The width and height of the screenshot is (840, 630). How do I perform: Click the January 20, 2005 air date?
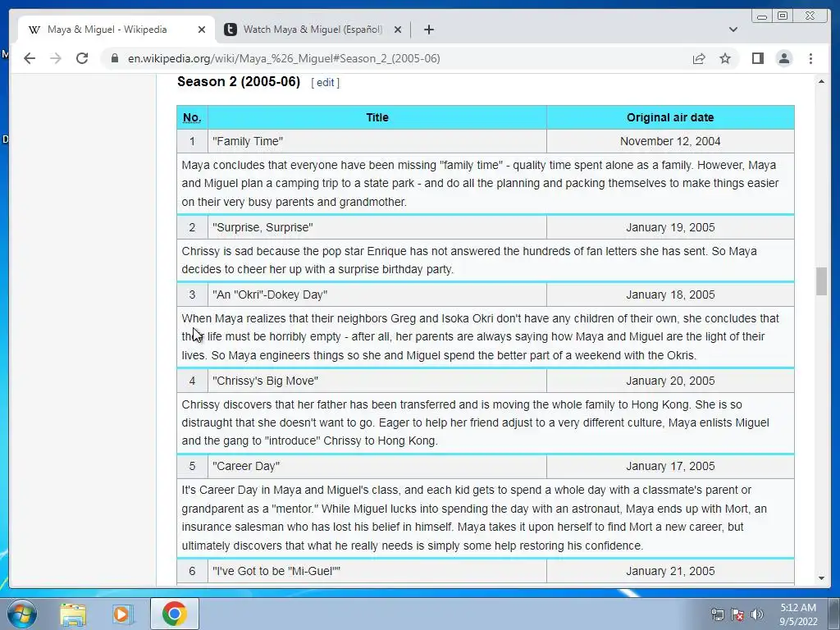tap(670, 381)
